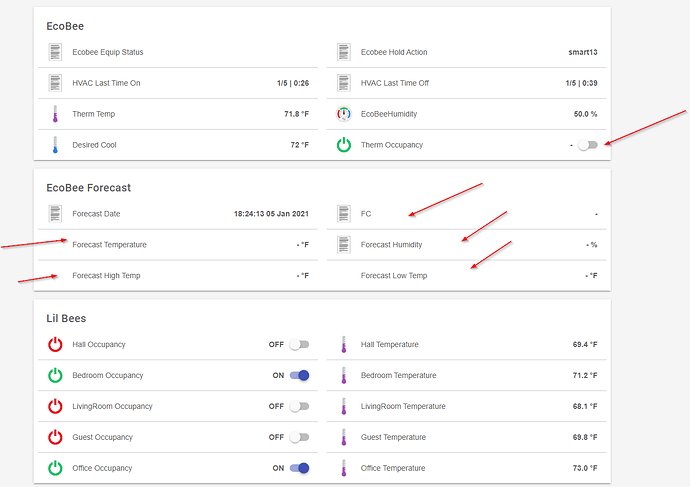
Task: Click the HVAC Last Time Off icon
Action: point(344,83)
